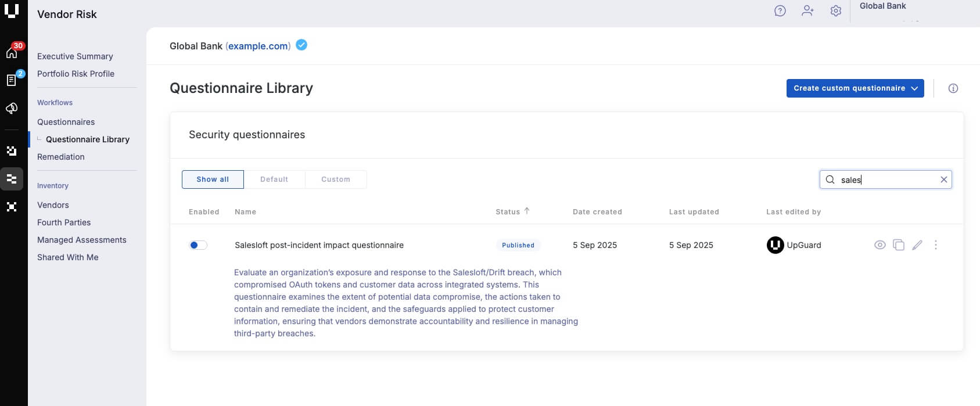Go to Questionnaires in Workflows

66,122
